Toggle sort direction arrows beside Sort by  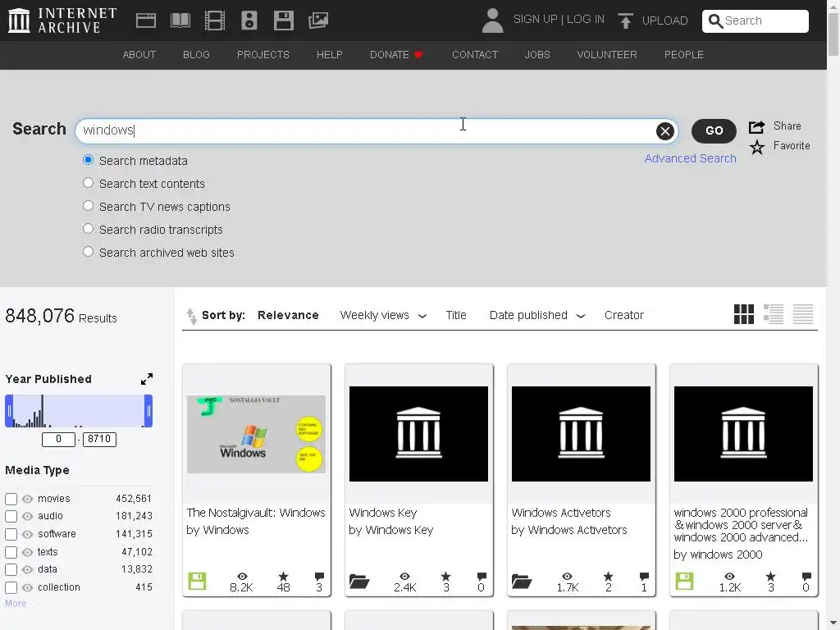pyautogui.click(x=191, y=316)
